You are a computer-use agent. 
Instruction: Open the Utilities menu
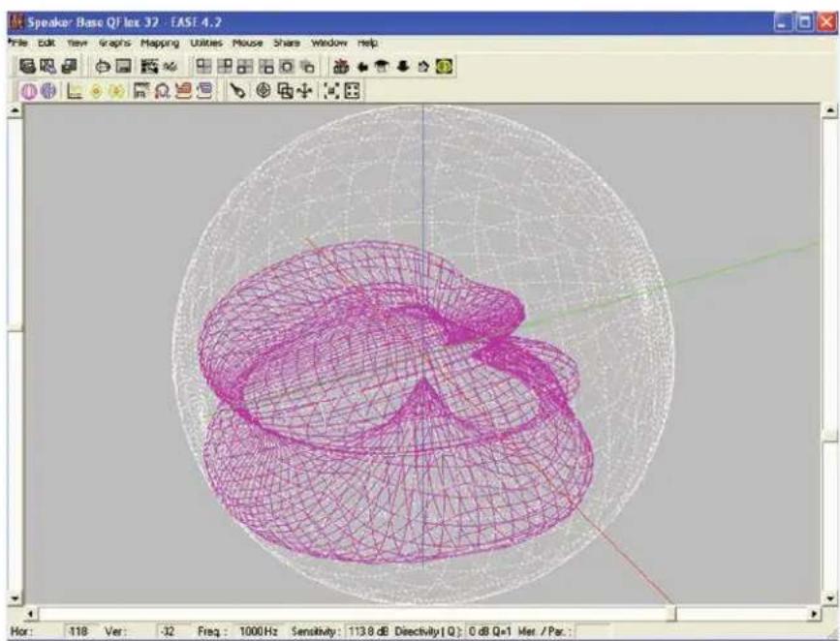206,43
